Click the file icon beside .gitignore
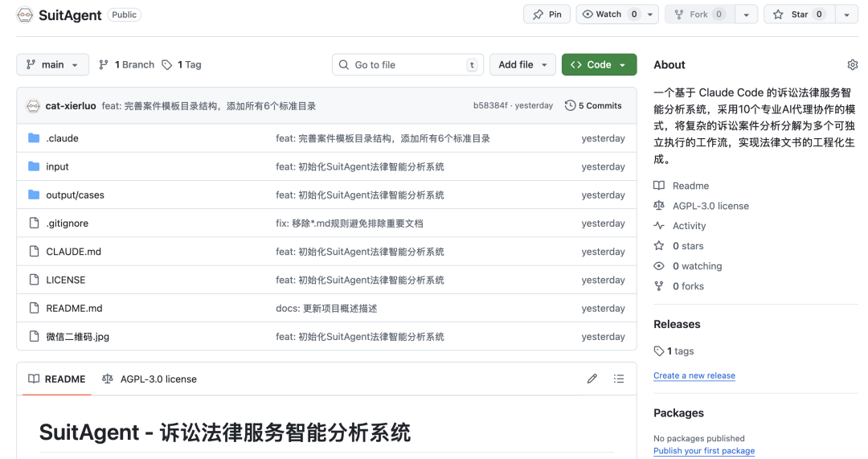The height and width of the screenshot is (459, 868). pos(34,223)
